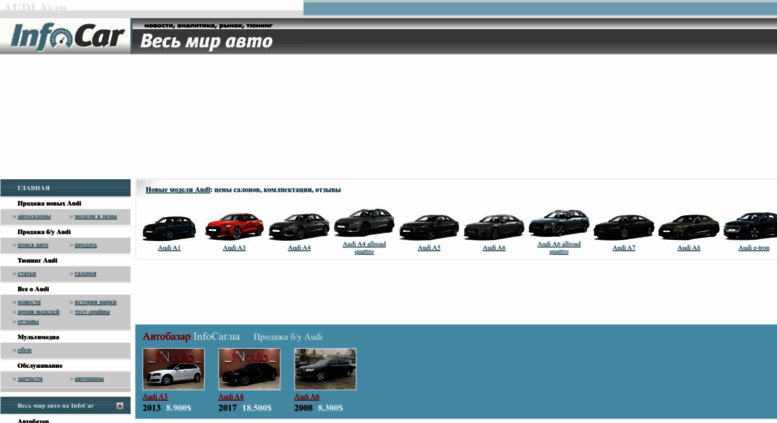Click the 18.500$ price text
This screenshot has width=777, height=423.
tap(257, 408)
